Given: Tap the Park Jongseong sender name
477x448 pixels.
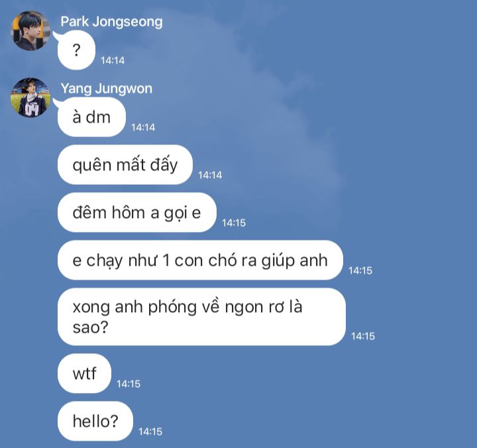Looking at the screenshot, I should point(111,22).
